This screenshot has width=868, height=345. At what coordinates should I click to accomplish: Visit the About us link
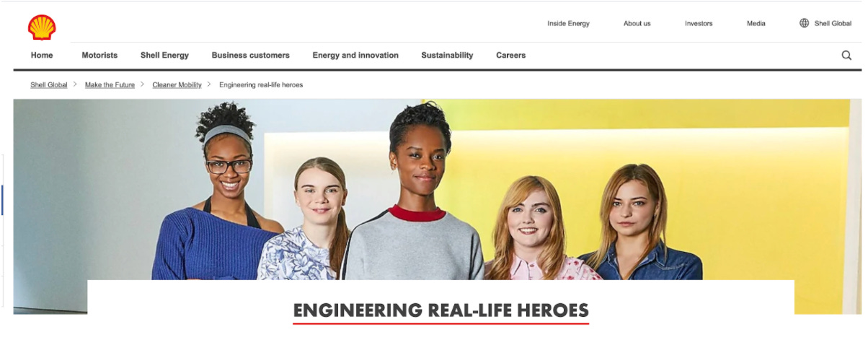pos(637,23)
